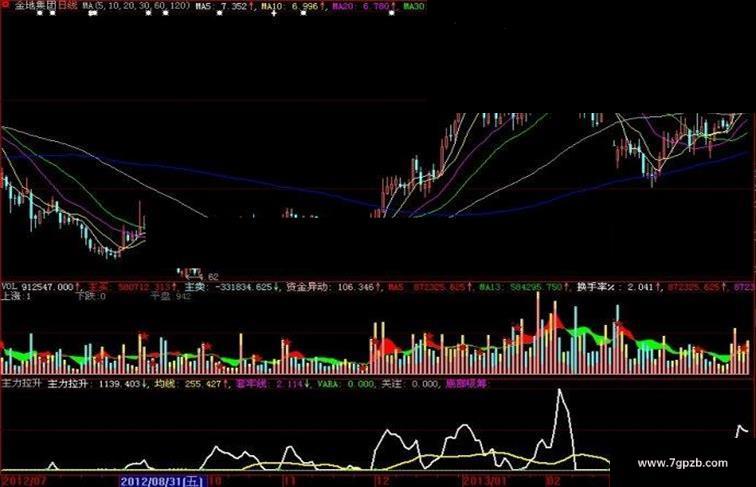Viewport: 756px width, 487px height.
Task: Click the green MA30 label
Action: (x=414, y=6)
